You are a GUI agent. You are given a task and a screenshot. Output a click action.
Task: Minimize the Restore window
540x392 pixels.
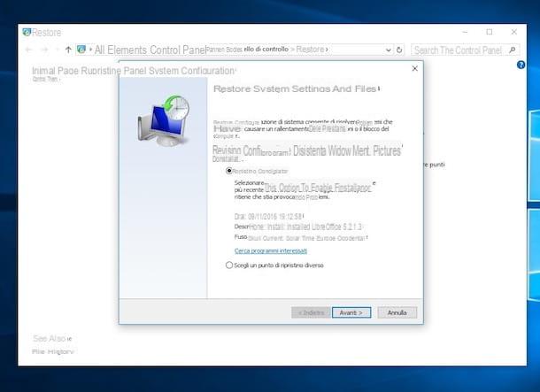(x=465, y=32)
